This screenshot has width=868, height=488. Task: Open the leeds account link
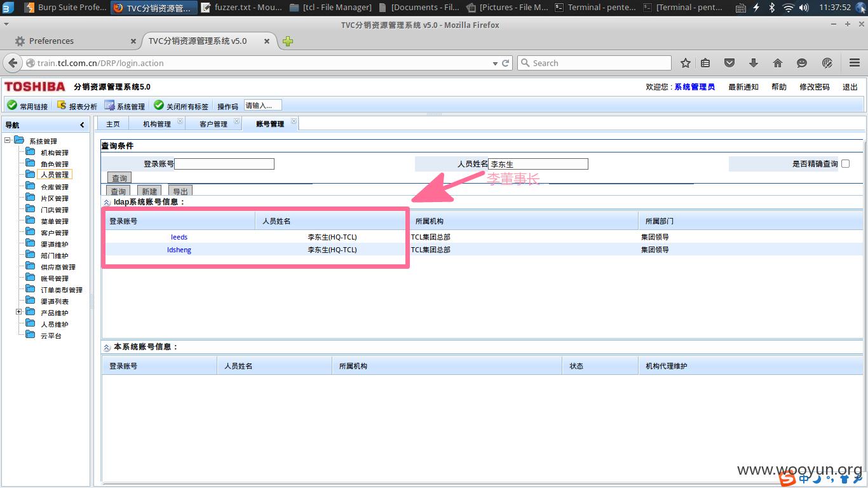coord(179,237)
